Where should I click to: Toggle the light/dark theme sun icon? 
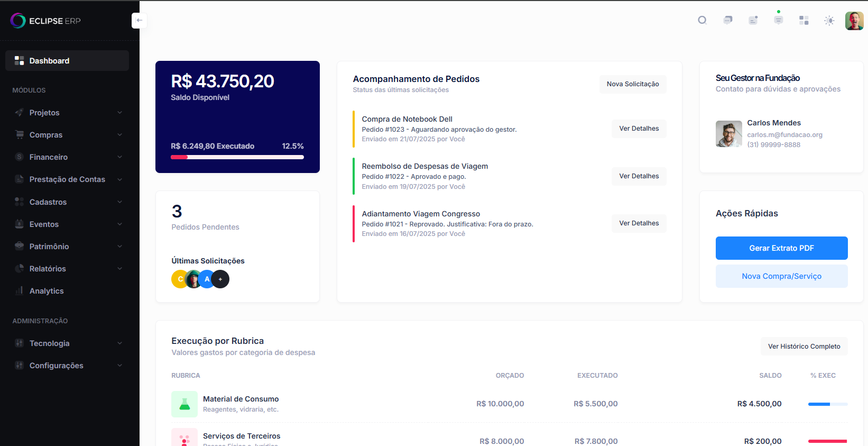point(829,21)
